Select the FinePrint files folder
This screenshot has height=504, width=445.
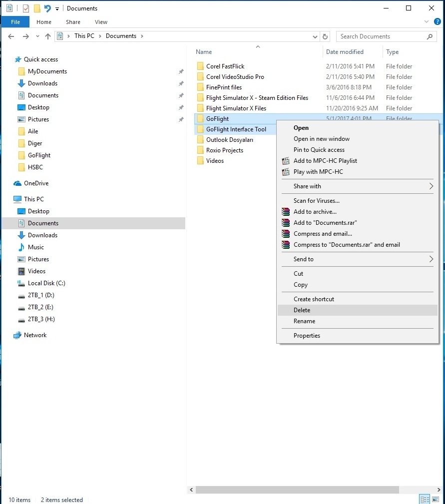[224, 87]
